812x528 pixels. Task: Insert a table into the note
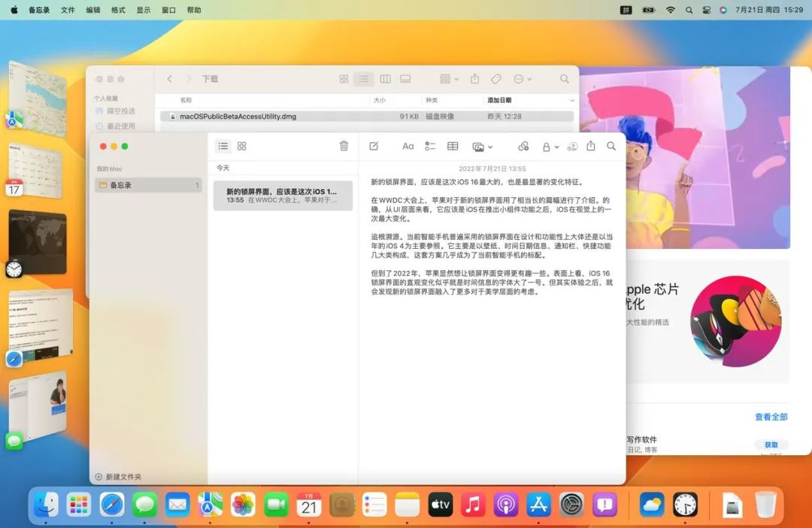pyautogui.click(x=453, y=146)
